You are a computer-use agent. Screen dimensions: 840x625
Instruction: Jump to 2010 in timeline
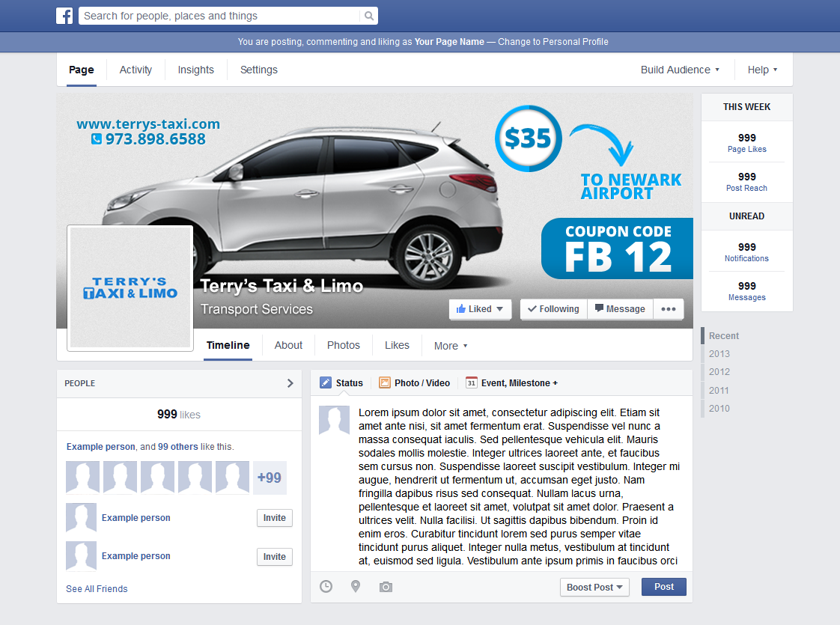(719, 409)
